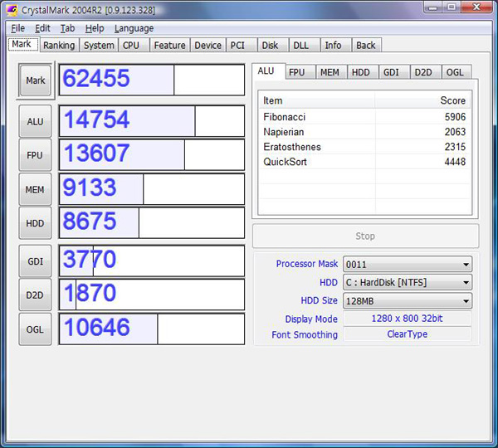Screen dimensions: 498x448
Task: Select the Fibonacci row
Action: 364,117
